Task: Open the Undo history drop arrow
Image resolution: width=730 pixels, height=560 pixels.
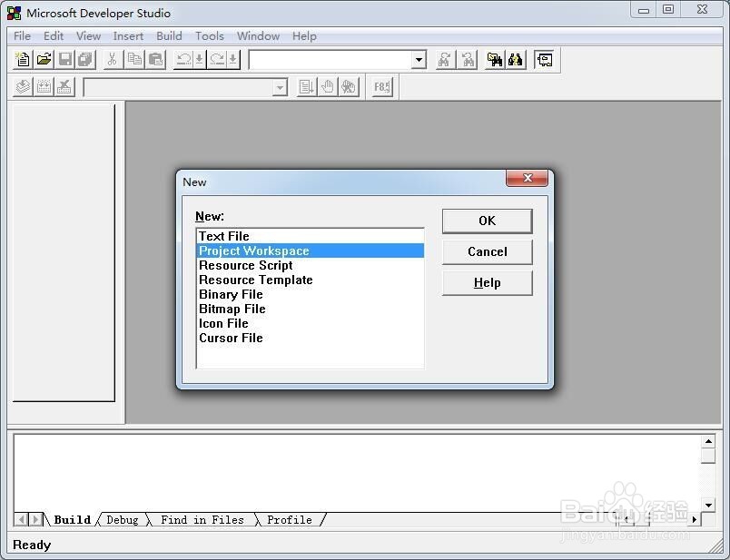Action: point(199,60)
